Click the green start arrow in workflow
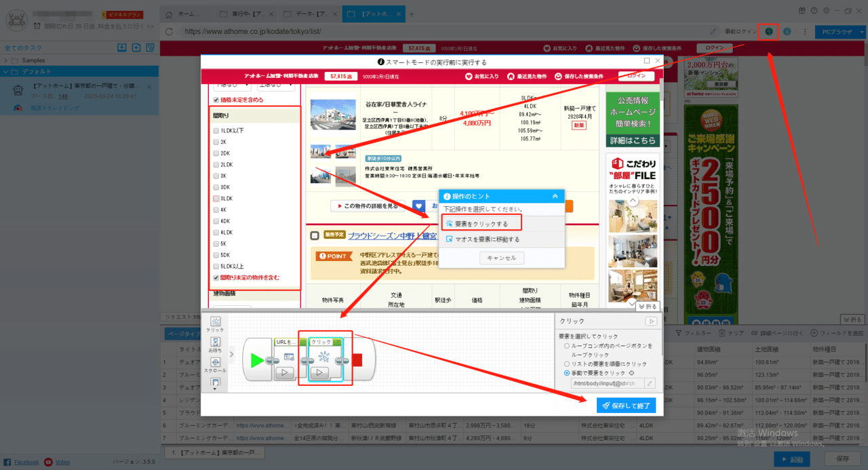The height and width of the screenshot is (470, 868). 256,360
